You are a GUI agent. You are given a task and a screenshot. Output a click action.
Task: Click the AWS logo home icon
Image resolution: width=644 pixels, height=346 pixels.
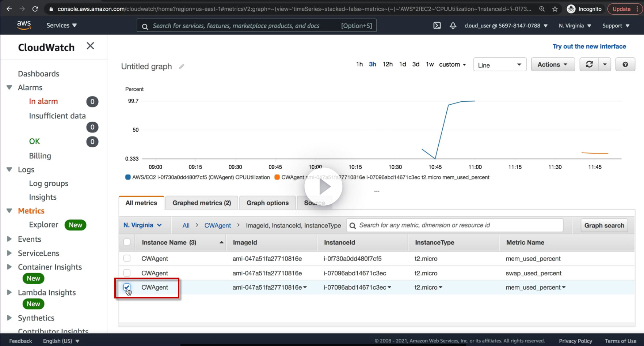point(24,25)
